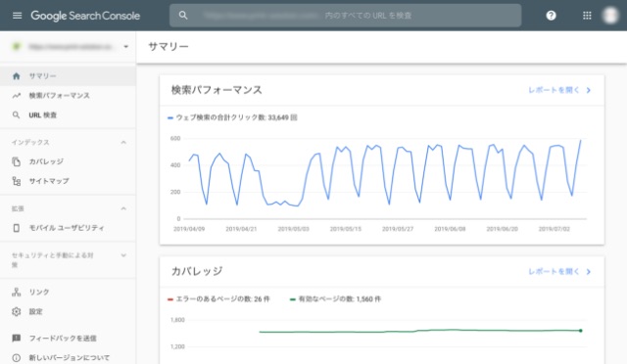
Task: Click the links network icon for リンク
Action: [x=16, y=292]
